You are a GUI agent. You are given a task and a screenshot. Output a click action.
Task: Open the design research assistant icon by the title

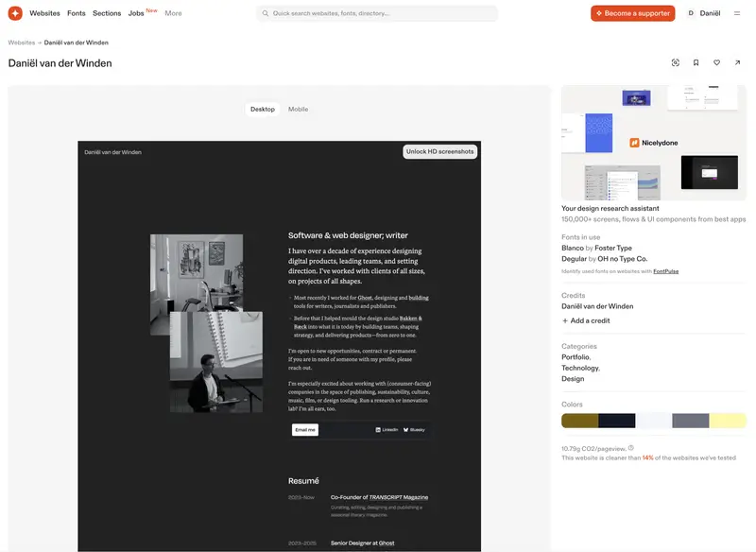pos(675,60)
